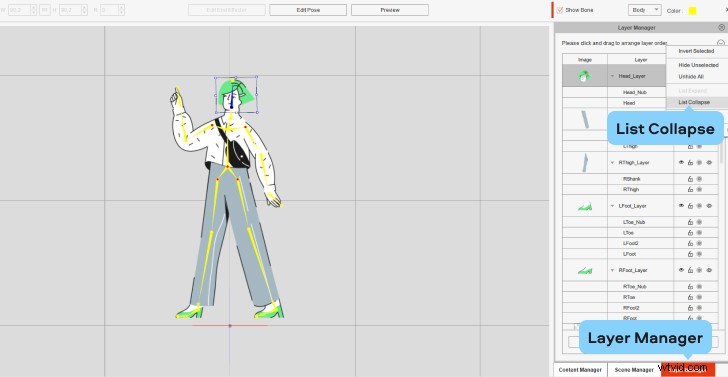Collapse the Head_Layer tree arrow
This screenshot has width=728, height=377.
pyautogui.click(x=612, y=76)
